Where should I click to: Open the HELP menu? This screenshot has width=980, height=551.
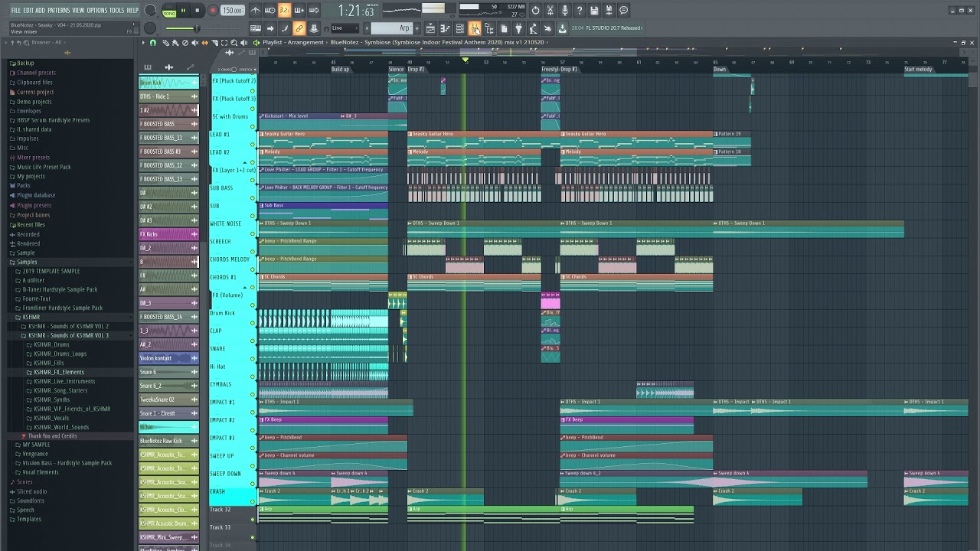point(132,10)
